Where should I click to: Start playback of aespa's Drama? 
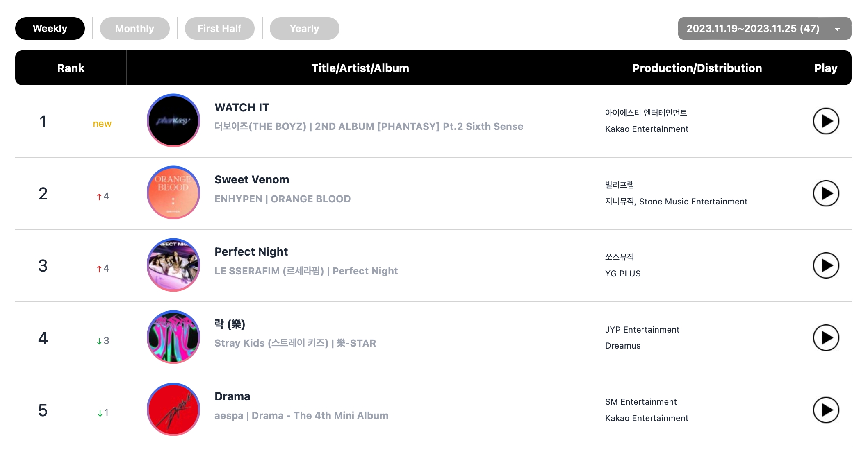click(x=825, y=410)
